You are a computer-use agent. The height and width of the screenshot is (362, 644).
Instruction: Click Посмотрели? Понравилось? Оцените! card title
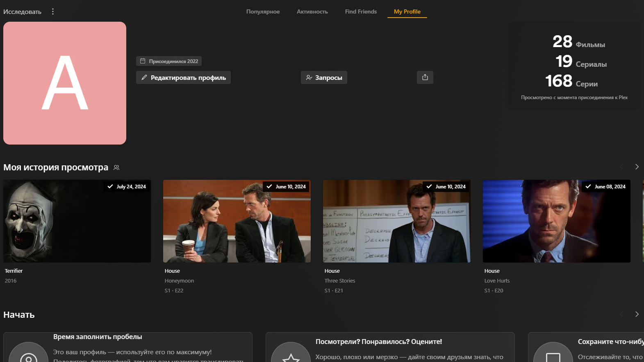point(379,342)
